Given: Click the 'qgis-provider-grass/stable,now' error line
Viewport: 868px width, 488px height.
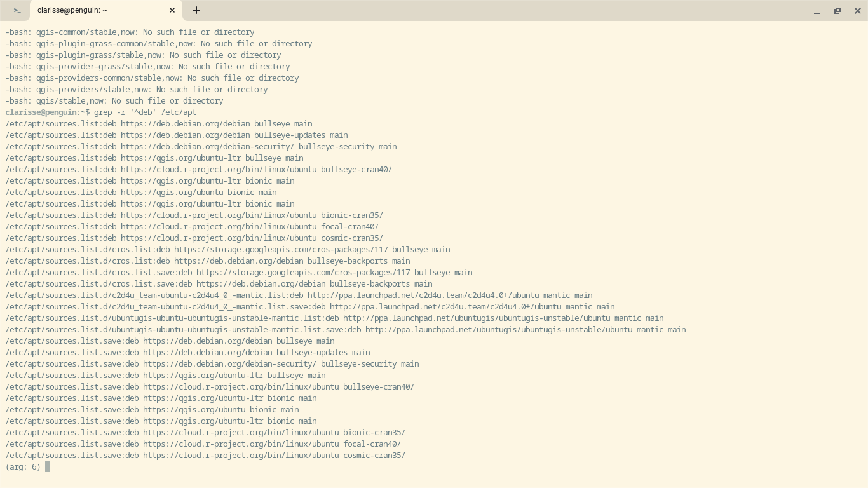Looking at the screenshot, I should 147,67.
